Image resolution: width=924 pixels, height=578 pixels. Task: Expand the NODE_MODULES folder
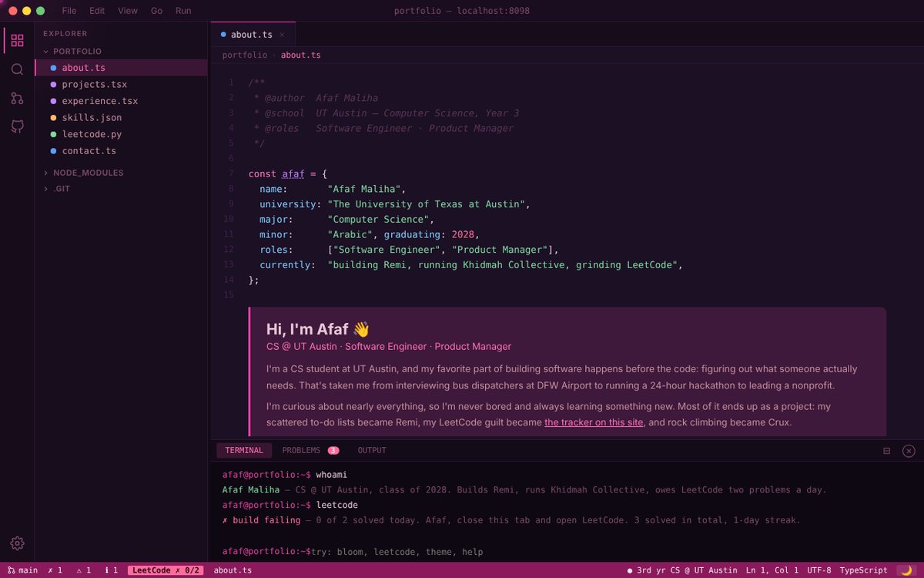pos(121,173)
